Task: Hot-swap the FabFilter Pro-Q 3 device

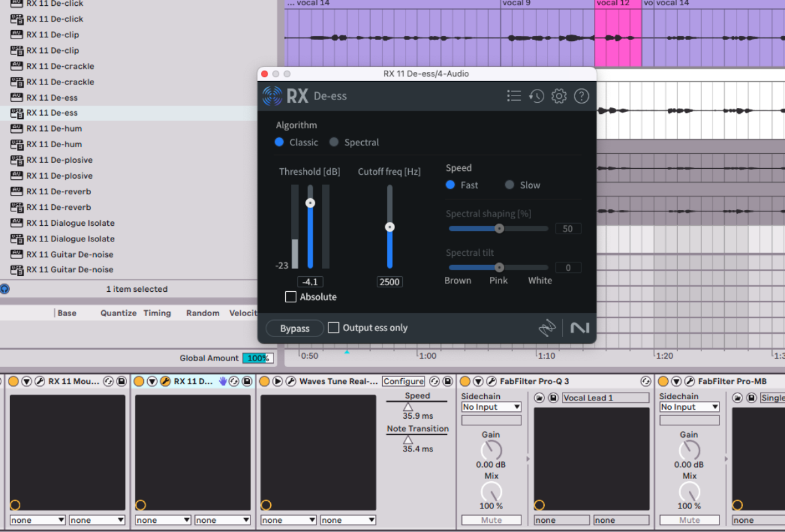Action: point(646,381)
